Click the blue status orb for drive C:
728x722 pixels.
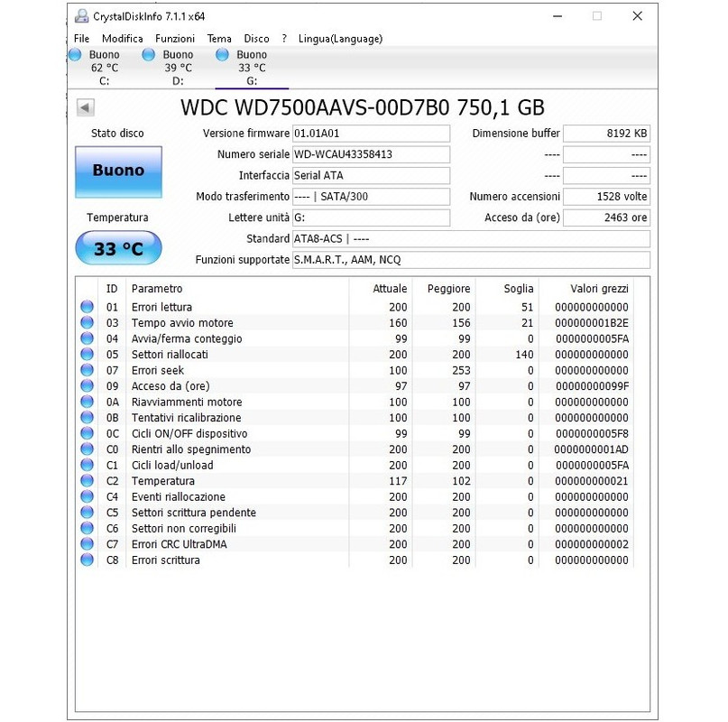click(x=75, y=55)
